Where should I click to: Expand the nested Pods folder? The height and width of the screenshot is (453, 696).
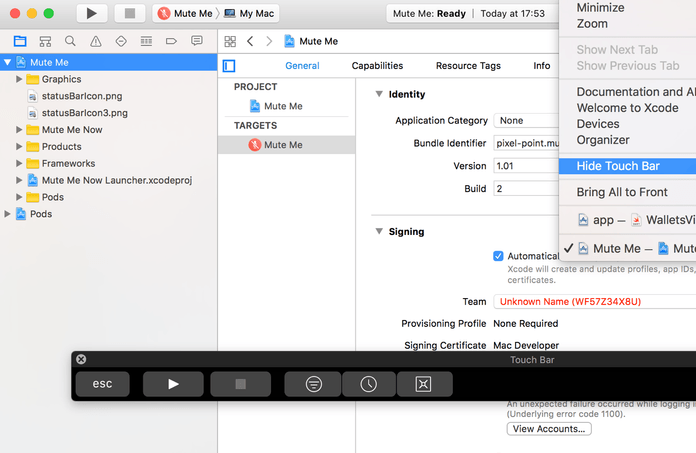tap(19, 197)
